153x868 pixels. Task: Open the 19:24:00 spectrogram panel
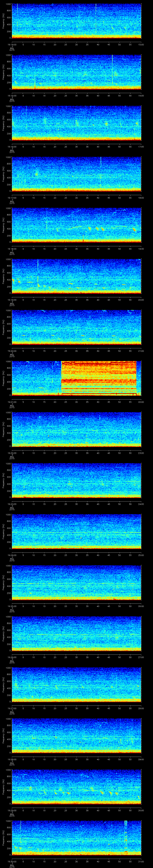pyautogui.click(x=76, y=531)
